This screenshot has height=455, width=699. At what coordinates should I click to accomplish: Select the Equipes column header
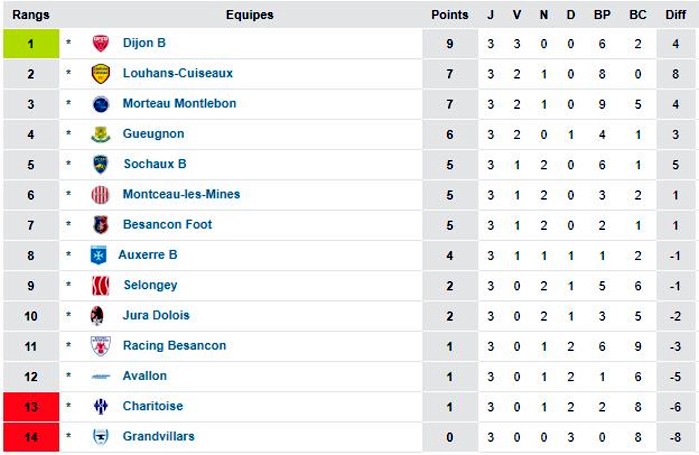point(250,15)
